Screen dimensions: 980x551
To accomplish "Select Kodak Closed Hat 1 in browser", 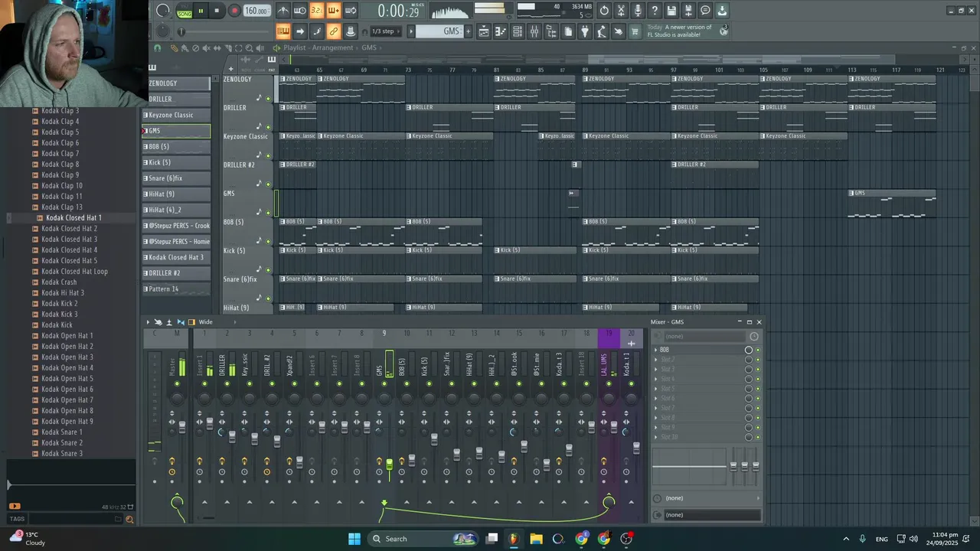I will [73, 218].
